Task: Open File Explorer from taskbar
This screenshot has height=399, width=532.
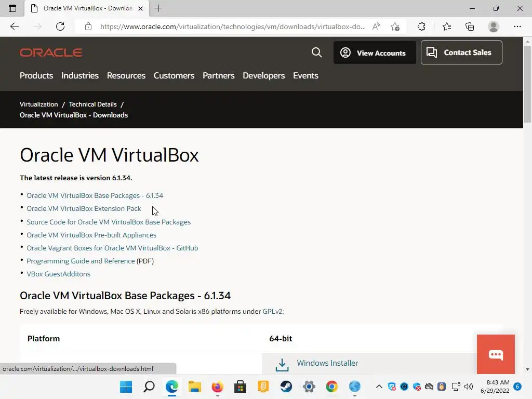Action: pyautogui.click(x=195, y=387)
